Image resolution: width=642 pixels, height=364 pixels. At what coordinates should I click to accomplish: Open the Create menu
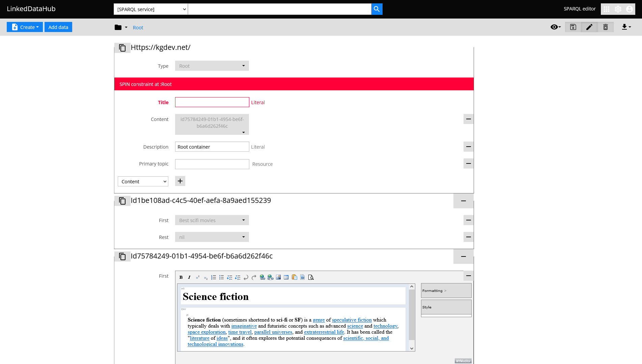(25, 27)
